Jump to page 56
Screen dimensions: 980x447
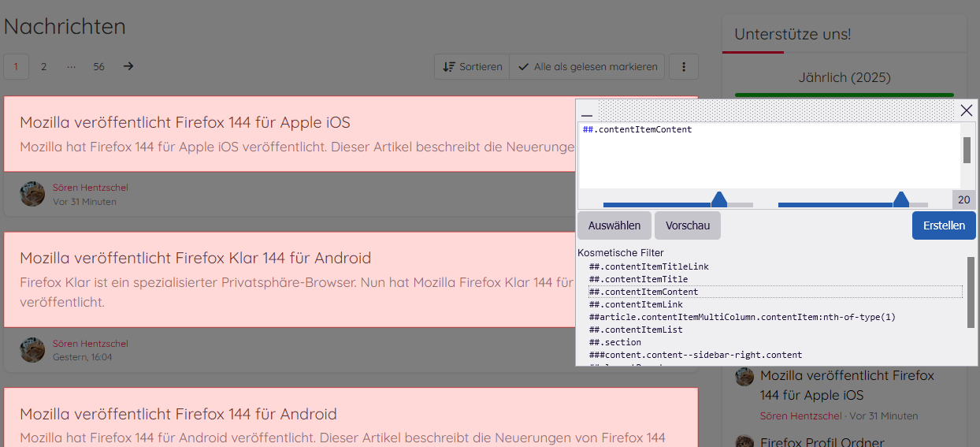[98, 66]
